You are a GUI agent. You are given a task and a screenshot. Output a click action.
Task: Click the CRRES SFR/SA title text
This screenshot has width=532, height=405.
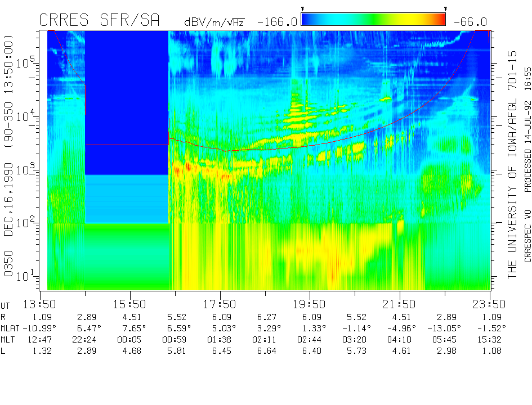pyautogui.click(x=99, y=20)
